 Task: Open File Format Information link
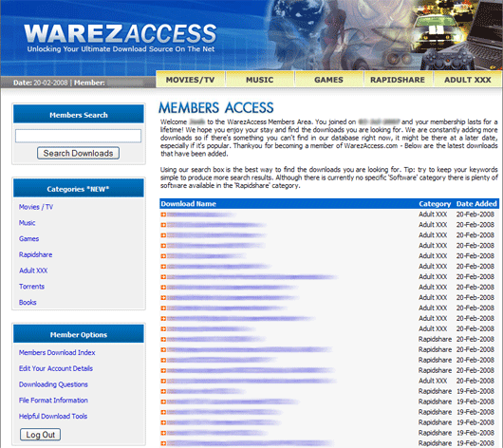[x=53, y=401]
